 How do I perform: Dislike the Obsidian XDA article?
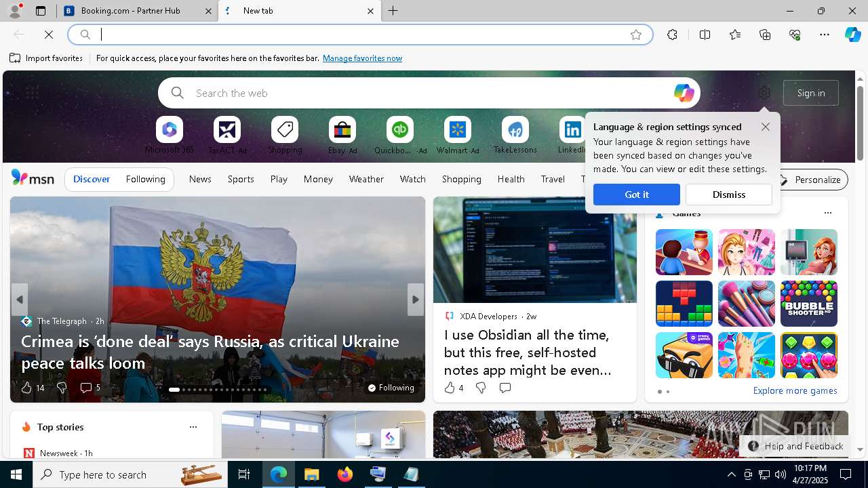point(481,388)
